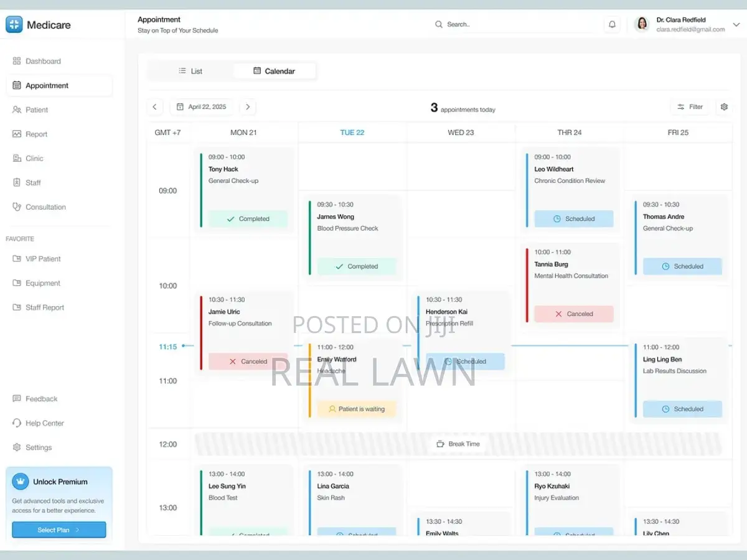Click the Select Plan button

point(59,530)
